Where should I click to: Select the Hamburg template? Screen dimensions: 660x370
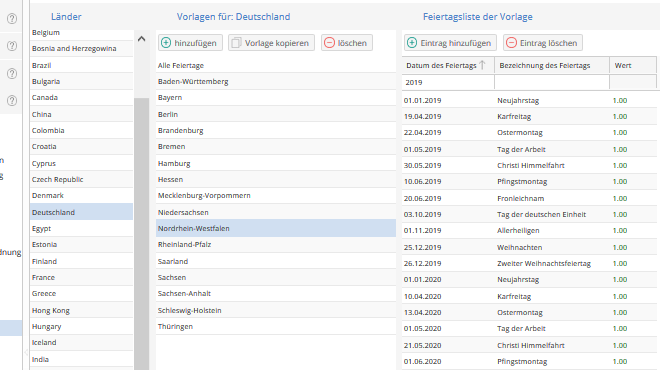276,163
